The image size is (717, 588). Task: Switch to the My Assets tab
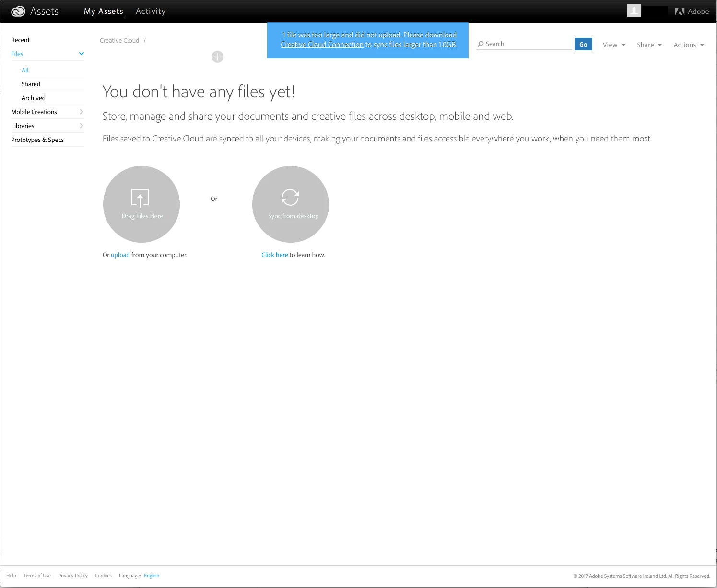(104, 11)
